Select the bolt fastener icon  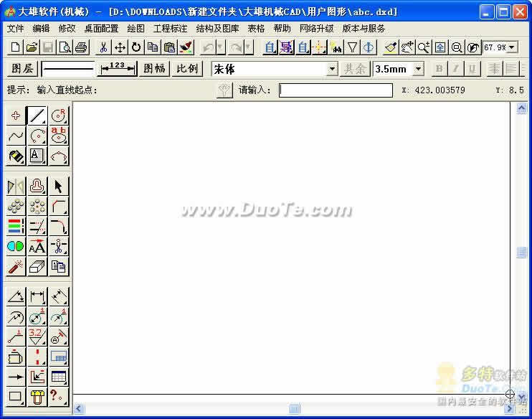[37, 397]
